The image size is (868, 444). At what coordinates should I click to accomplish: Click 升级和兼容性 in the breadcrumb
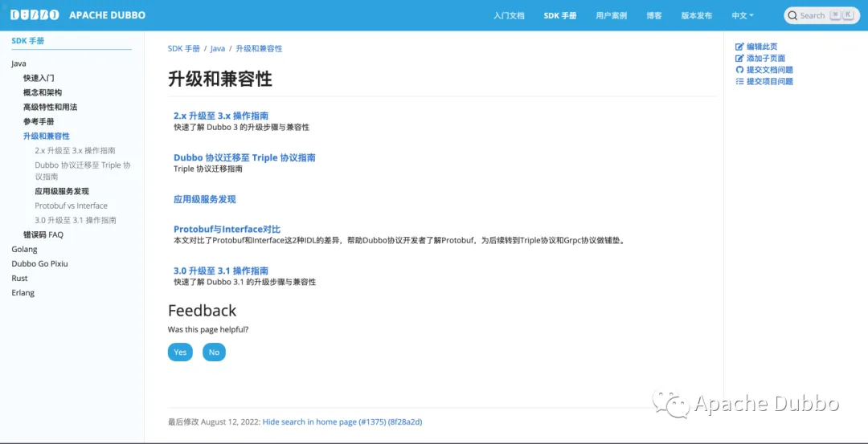259,49
